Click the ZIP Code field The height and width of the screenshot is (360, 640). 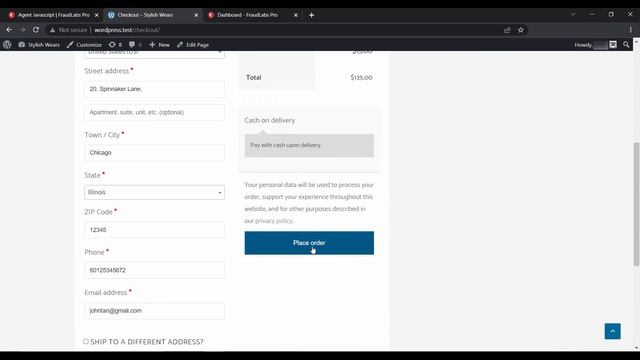tap(154, 230)
